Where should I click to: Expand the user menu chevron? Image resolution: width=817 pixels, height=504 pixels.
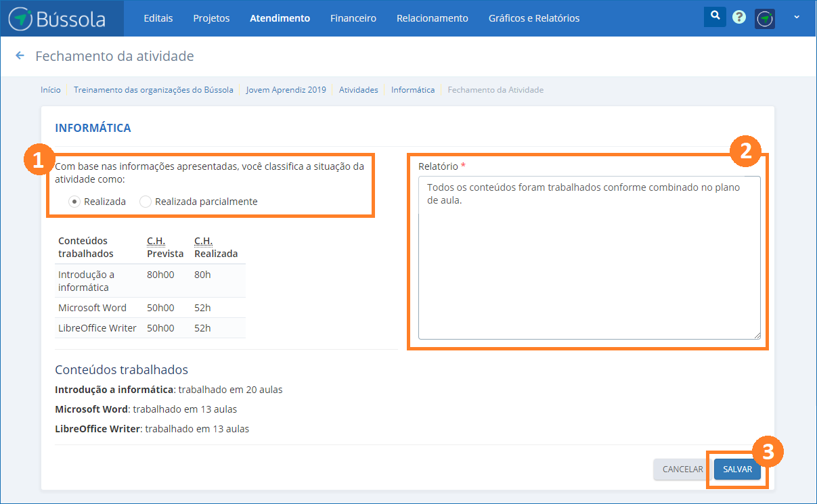(796, 16)
